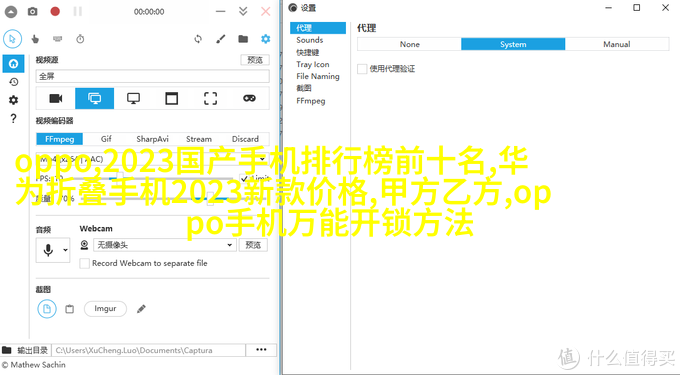Toggle the timer clock icon
680x375 pixels.
[x=80, y=39]
